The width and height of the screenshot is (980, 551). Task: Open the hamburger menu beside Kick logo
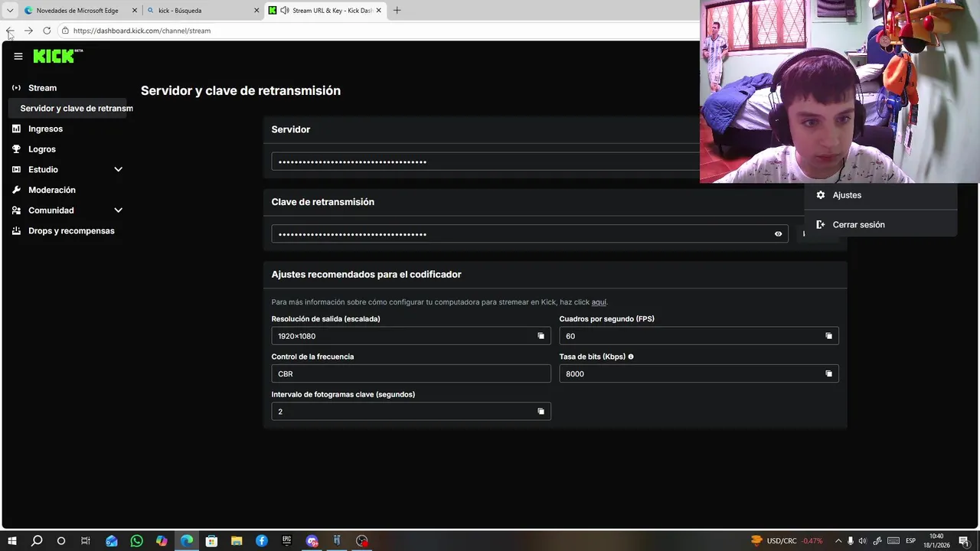coord(18,56)
